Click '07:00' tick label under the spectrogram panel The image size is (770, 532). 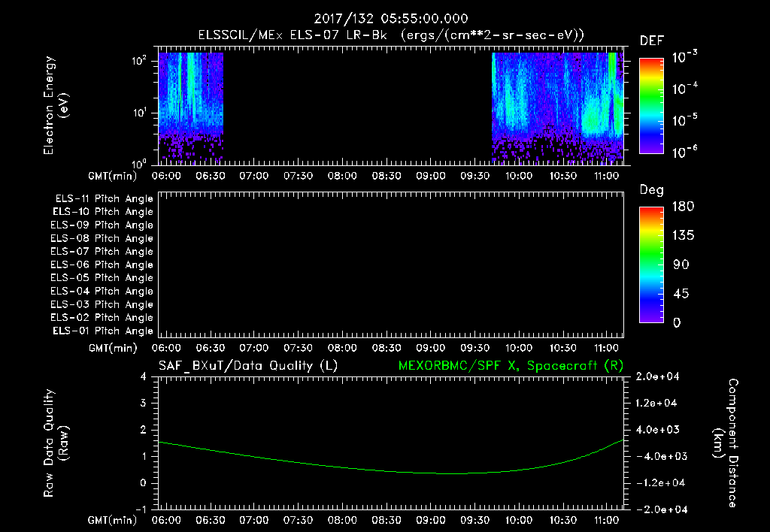254,176
